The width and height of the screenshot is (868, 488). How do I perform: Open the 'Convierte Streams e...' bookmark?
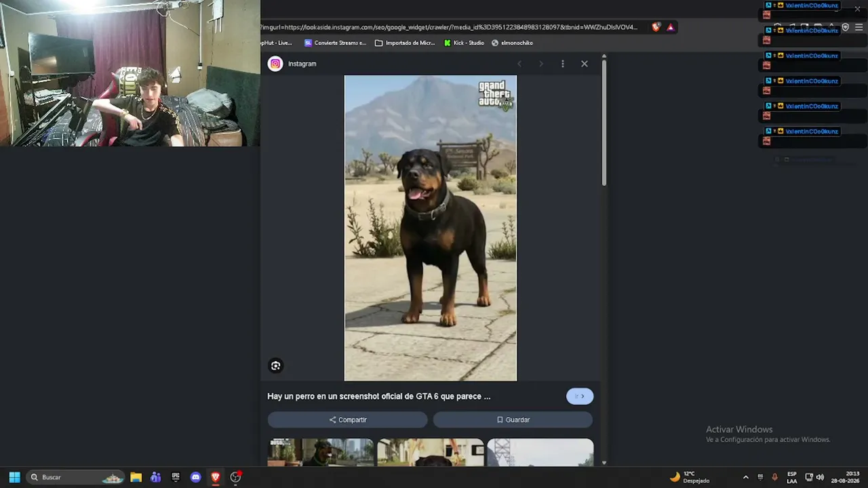335,43
